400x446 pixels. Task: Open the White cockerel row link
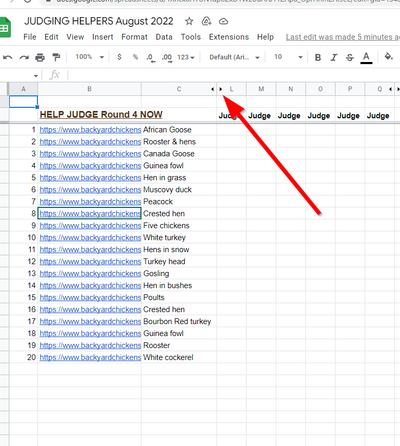90,357
